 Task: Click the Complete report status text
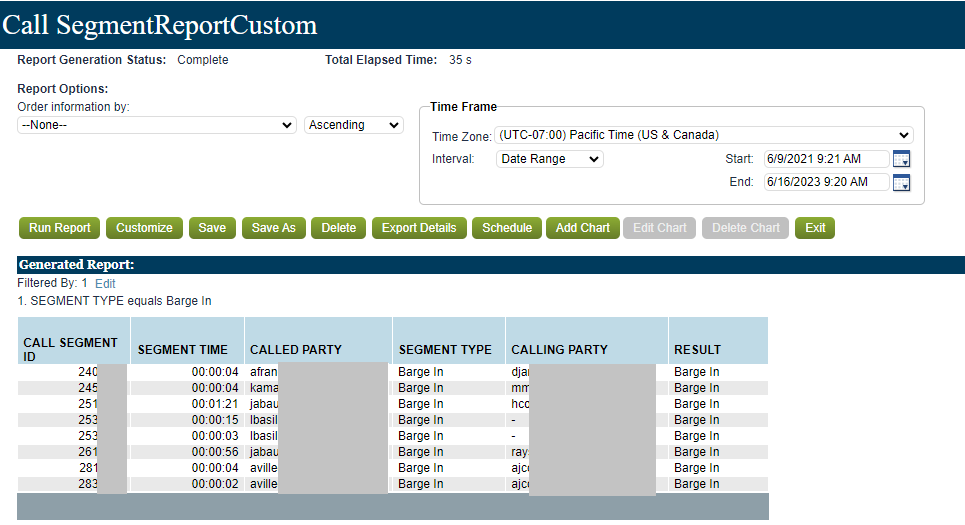(x=202, y=60)
